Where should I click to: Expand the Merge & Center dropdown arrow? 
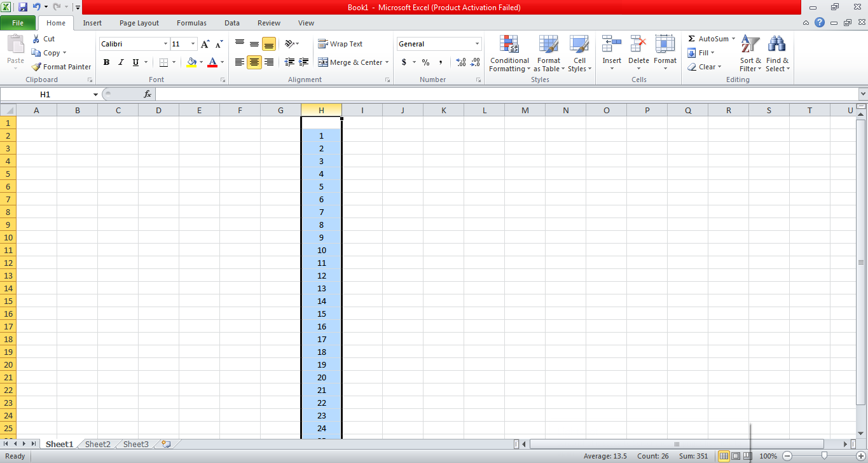tap(387, 62)
